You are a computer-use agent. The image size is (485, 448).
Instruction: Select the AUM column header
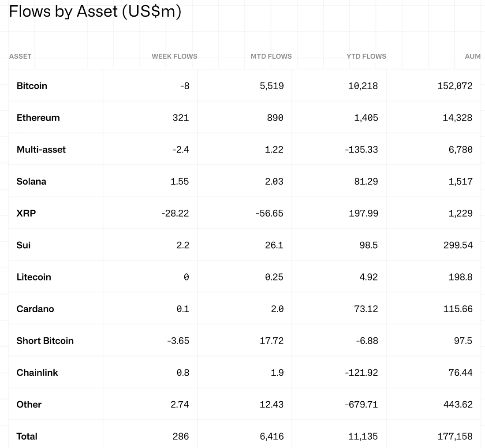[x=473, y=56]
